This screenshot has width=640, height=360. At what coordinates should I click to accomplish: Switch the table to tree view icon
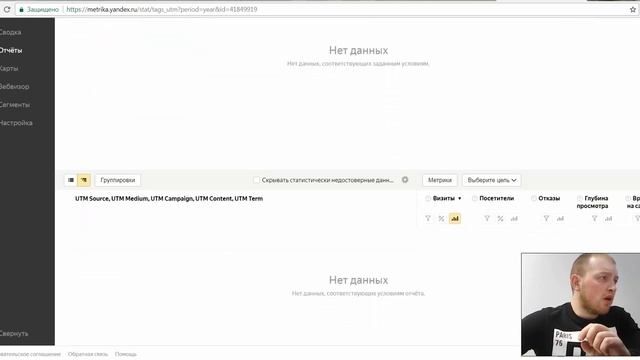[x=84, y=180]
